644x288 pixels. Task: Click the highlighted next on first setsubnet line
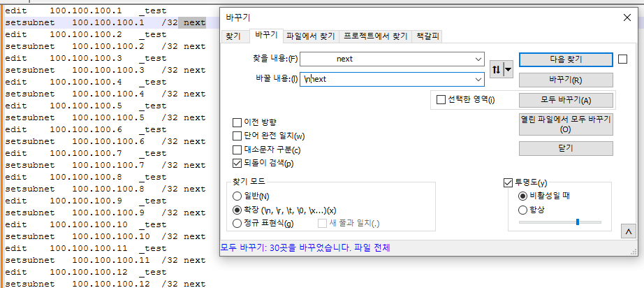point(194,22)
